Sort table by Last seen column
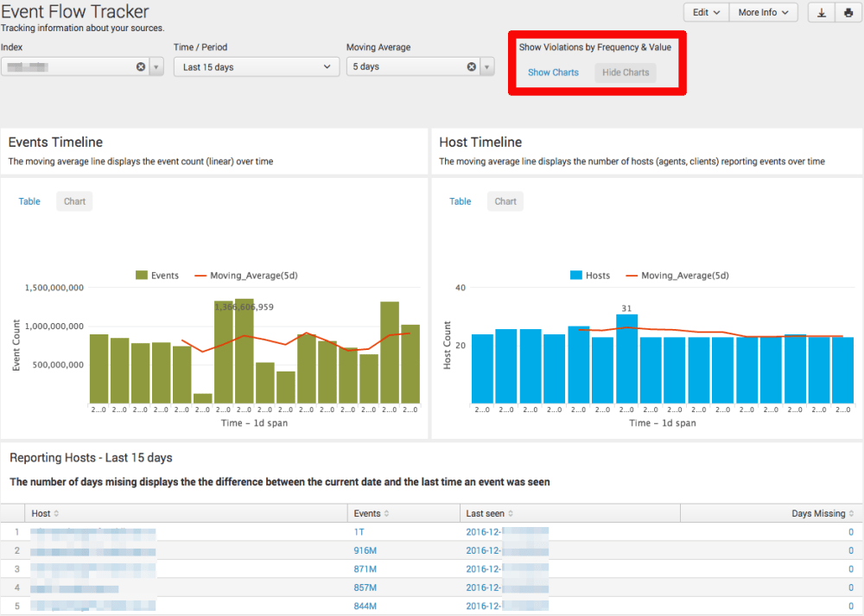The width and height of the screenshot is (864, 616). 490,514
